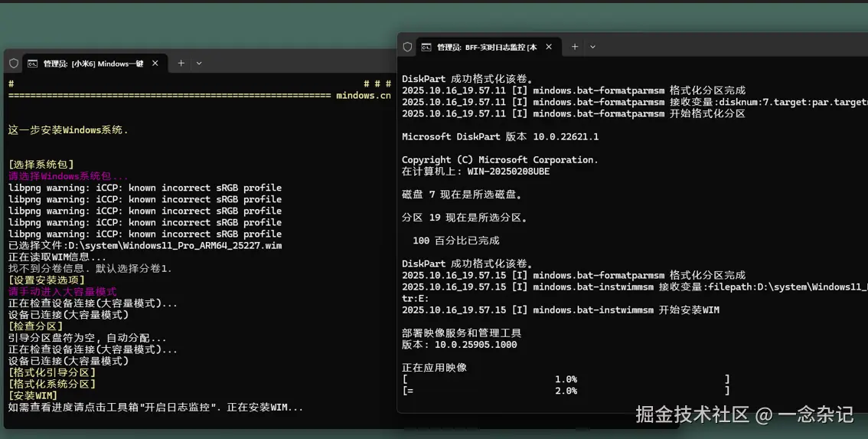Close the BFF-实时日志监控 tab
The image size is (868, 439).
(549, 47)
